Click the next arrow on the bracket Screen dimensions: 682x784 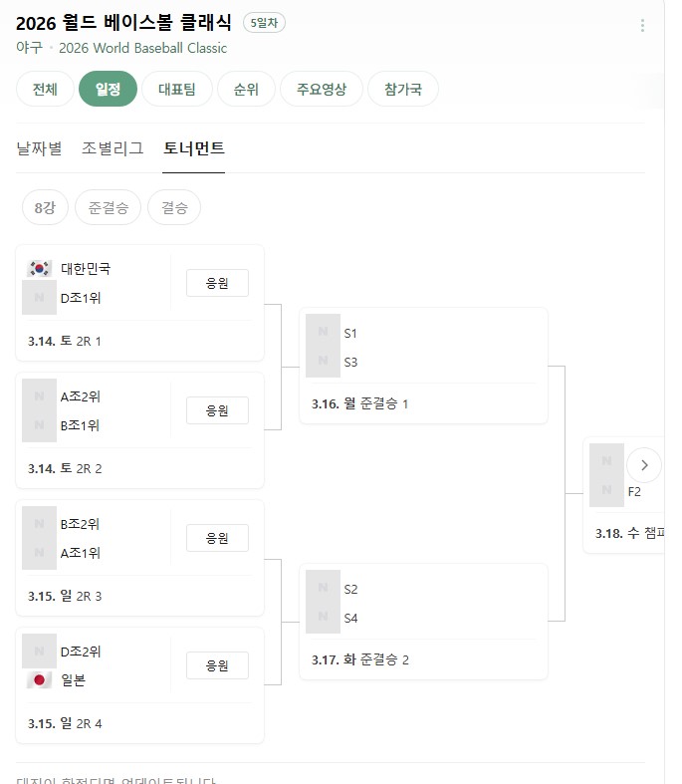644,465
